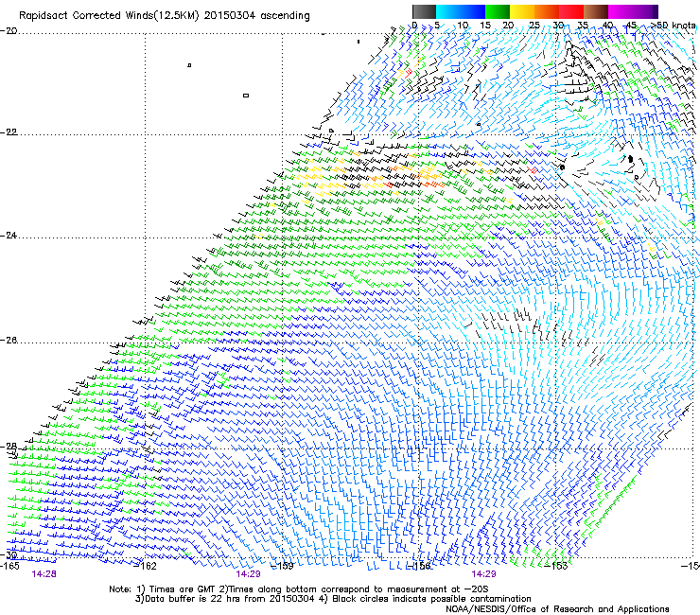The height and width of the screenshot is (615, 700).
Task: Click the purple '14:28' time label
Action: point(44,574)
